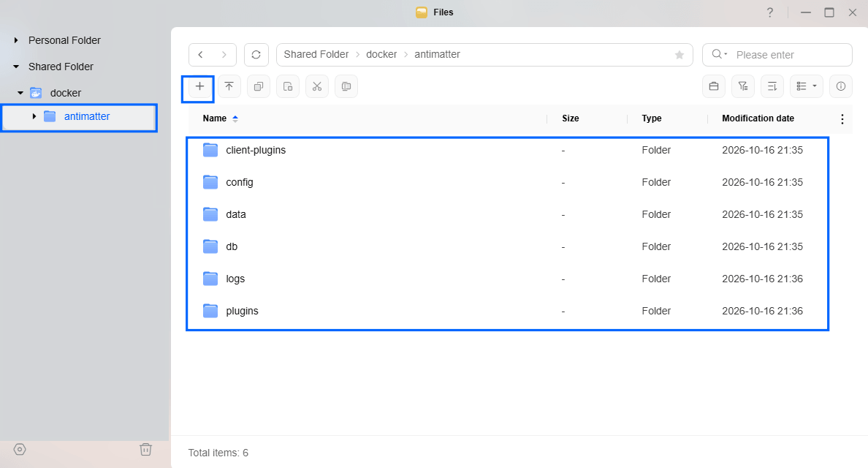
Task: Open settings gear in sidebar footer
Action: point(20,449)
